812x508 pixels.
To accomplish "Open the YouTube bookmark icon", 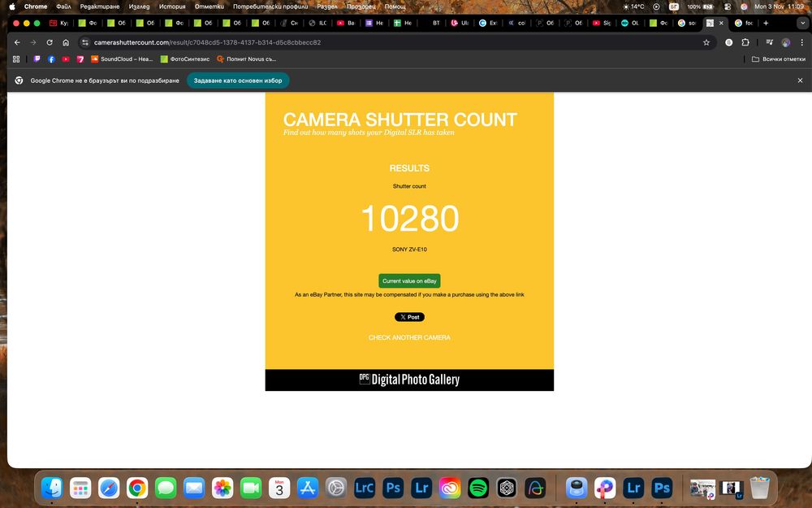I will tap(66, 59).
